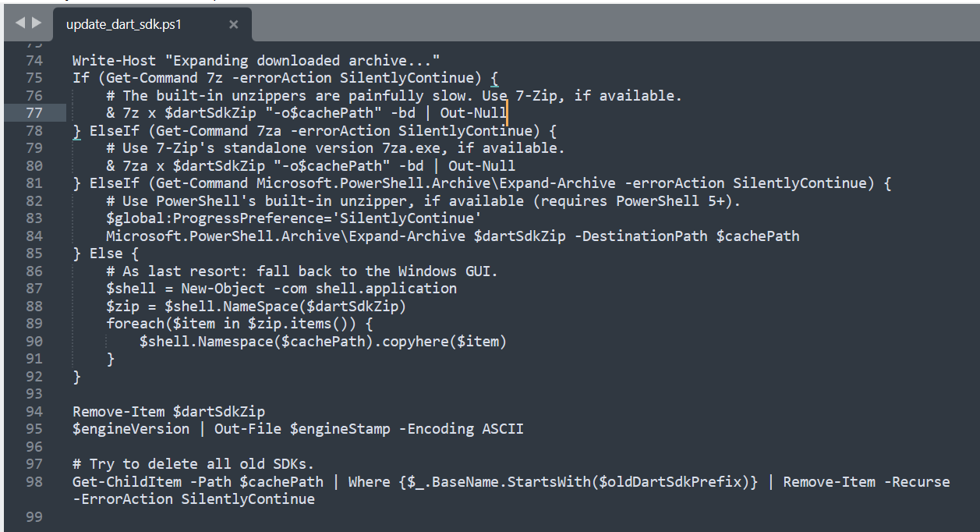
Task: Close the update_dart_sdk.ps1 tab
Action: [233, 24]
